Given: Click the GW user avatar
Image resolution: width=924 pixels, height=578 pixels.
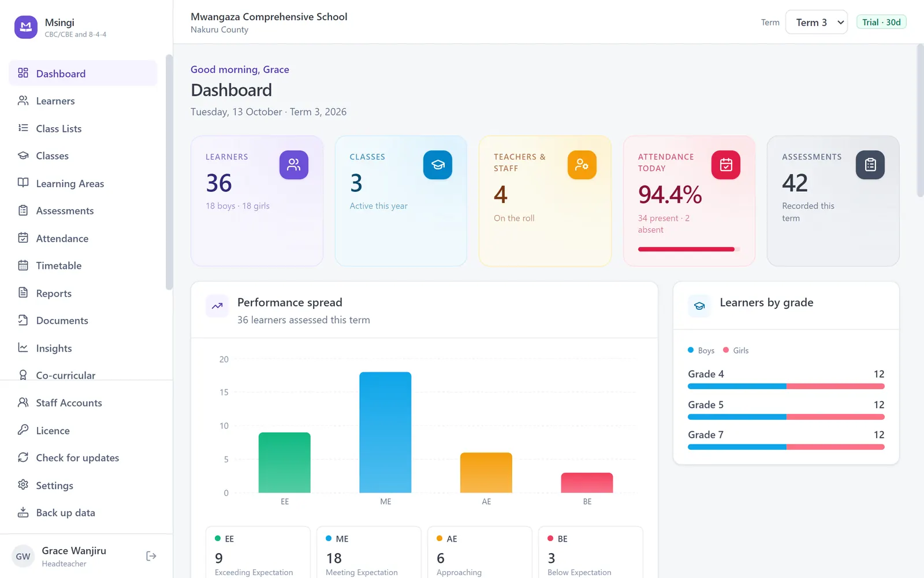Looking at the screenshot, I should click(23, 556).
